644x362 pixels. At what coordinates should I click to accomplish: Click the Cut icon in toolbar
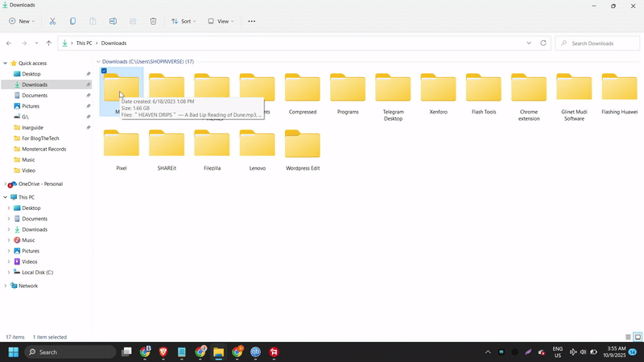[x=52, y=21]
